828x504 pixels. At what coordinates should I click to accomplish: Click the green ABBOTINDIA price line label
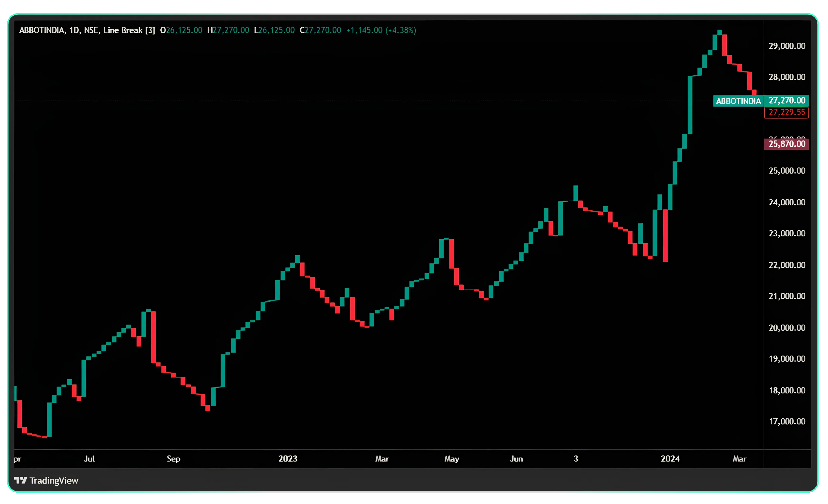(x=738, y=101)
